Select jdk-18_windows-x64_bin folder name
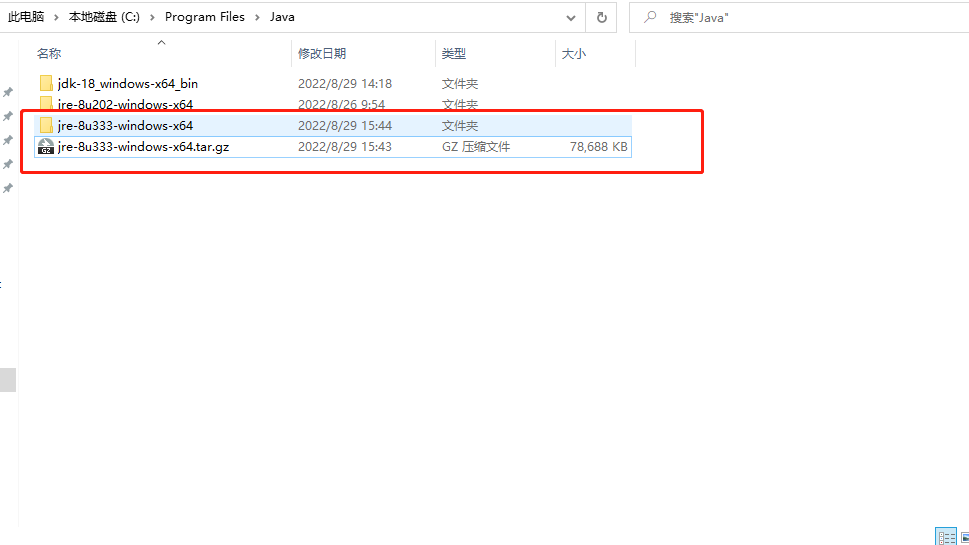This screenshot has height=545, width=969. pyautogui.click(x=128, y=83)
